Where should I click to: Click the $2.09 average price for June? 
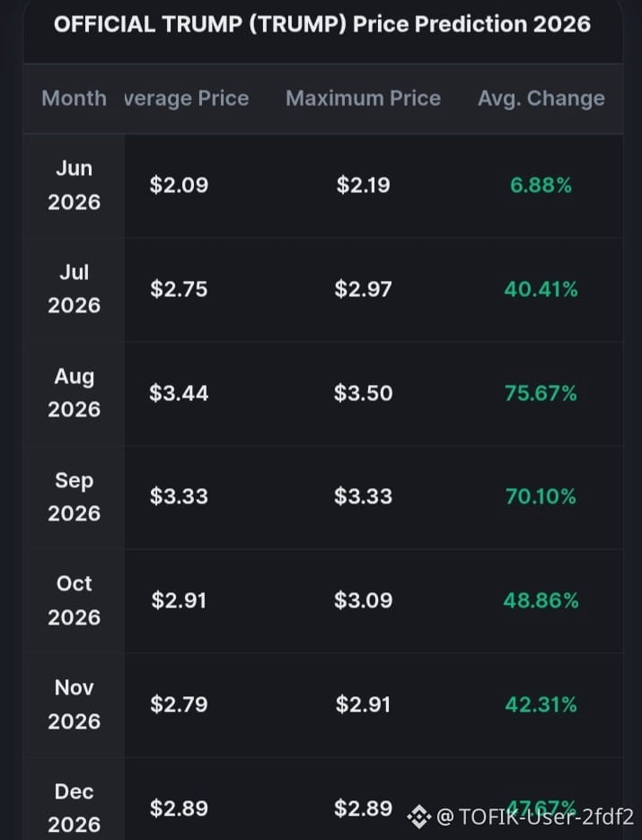[179, 186]
